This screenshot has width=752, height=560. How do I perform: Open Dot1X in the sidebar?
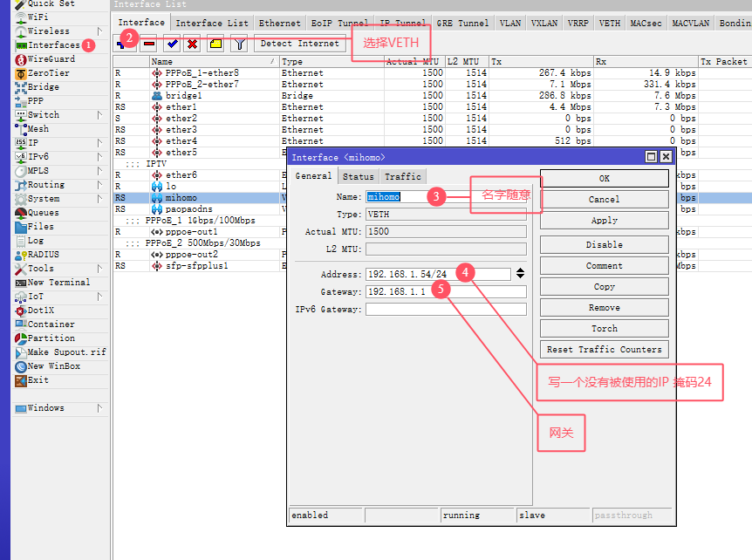point(41,311)
